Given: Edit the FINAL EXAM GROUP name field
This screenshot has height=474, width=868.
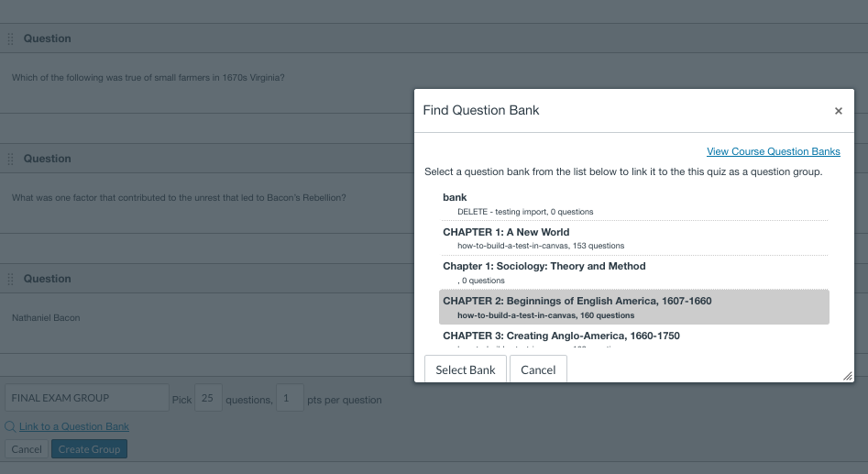Looking at the screenshot, I should (x=86, y=398).
